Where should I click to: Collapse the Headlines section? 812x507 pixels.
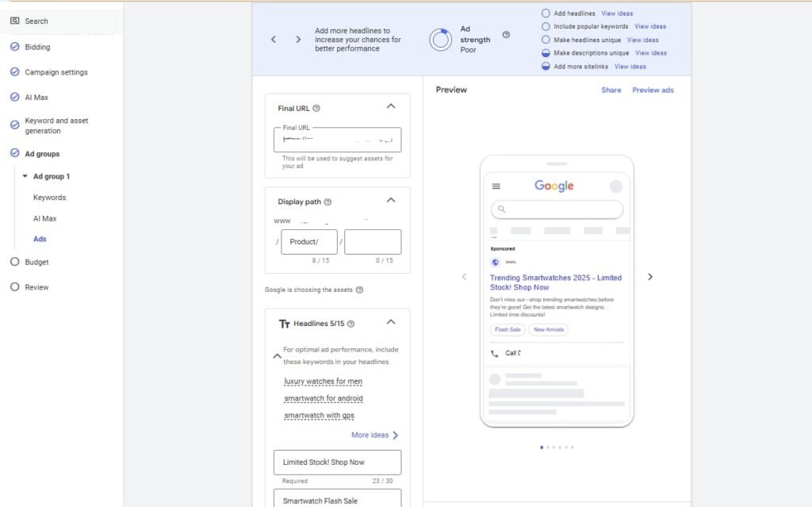point(390,322)
